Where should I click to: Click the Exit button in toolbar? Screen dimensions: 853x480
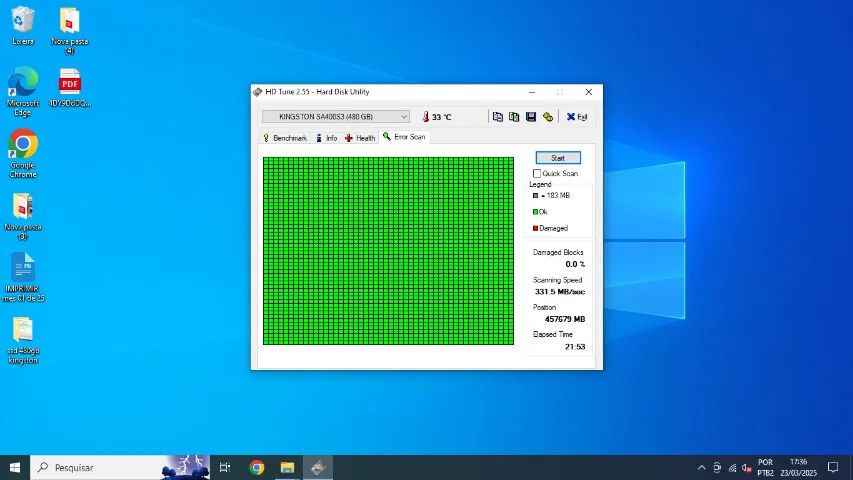[577, 117]
